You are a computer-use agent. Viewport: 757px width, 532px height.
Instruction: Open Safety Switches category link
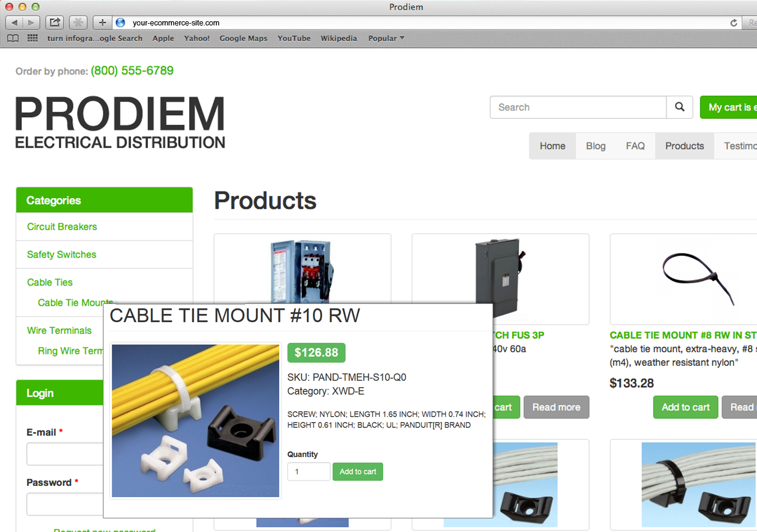62,254
